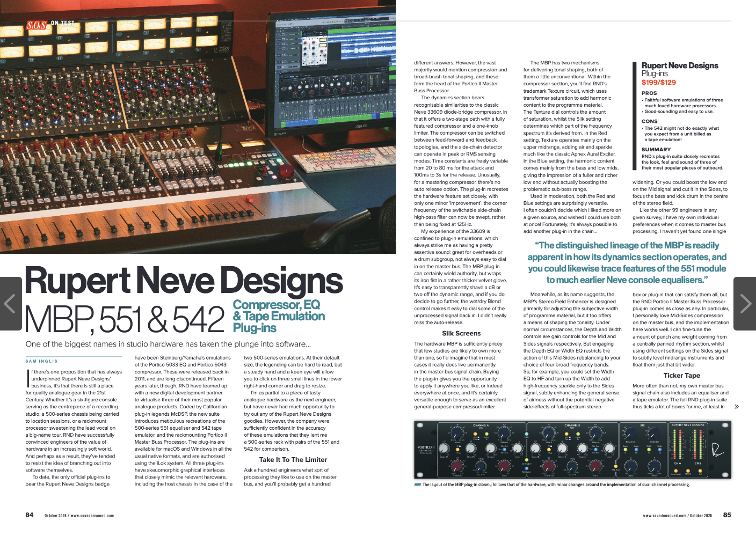The width and height of the screenshot is (756, 536).
Task: Click the "$199/$129" price in the summary box
Action: (x=659, y=83)
